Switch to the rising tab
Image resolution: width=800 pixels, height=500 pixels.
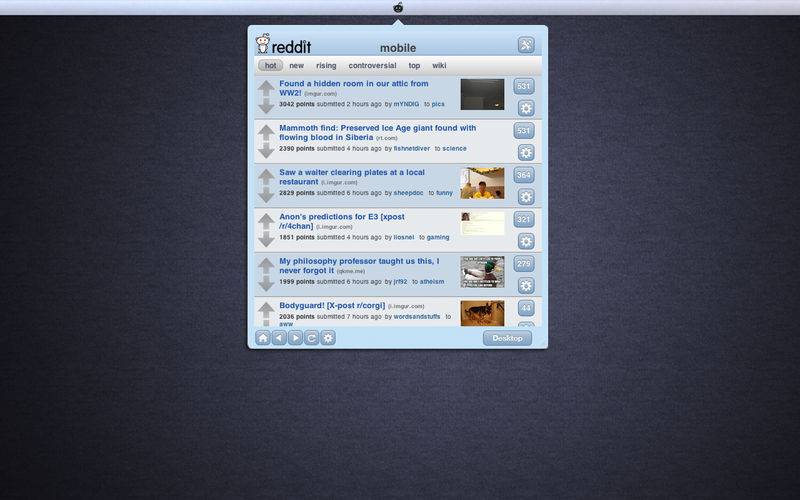point(326,65)
